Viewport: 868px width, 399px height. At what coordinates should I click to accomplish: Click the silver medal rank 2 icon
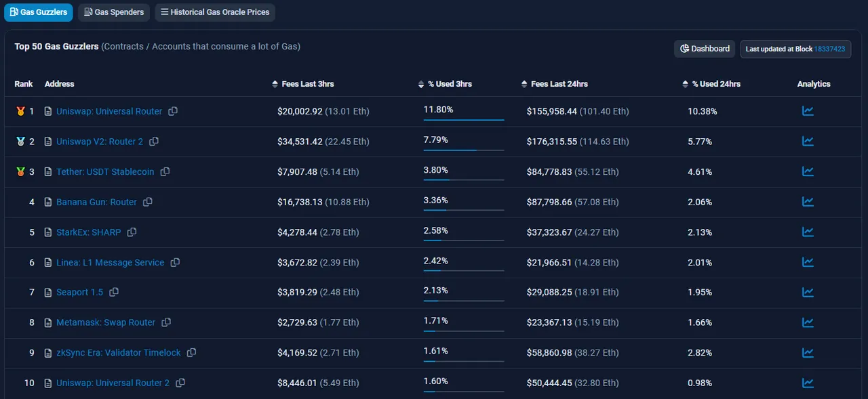click(x=20, y=142)
